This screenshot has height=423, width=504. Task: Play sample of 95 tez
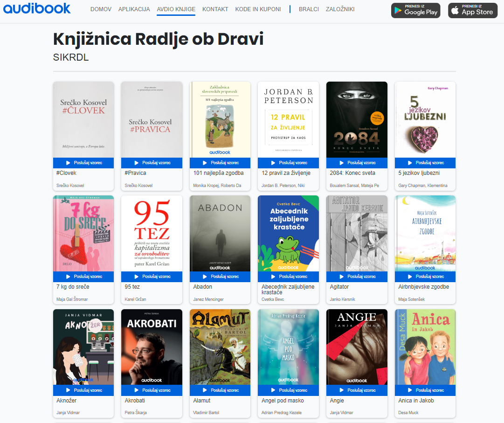152,277
